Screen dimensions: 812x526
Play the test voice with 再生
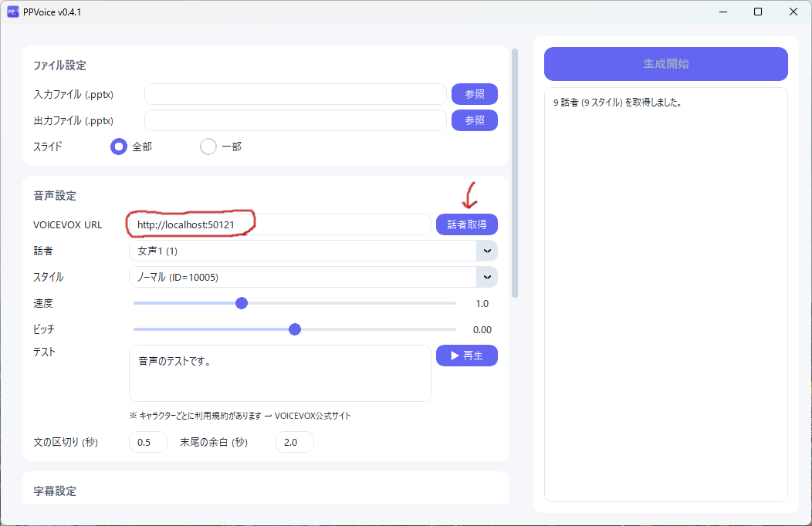click(x=466, y=356)
